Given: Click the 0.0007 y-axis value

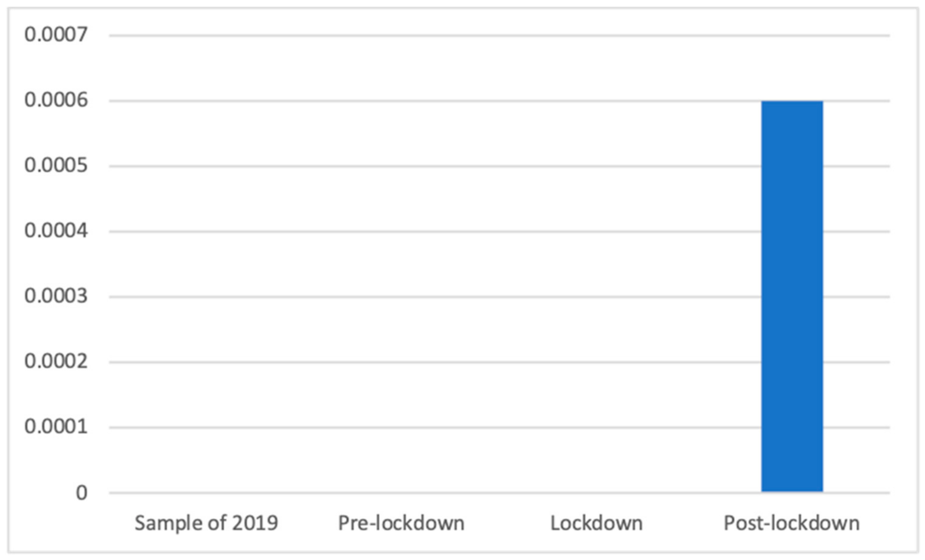Looking at the screenshot, I should point(56,35).
